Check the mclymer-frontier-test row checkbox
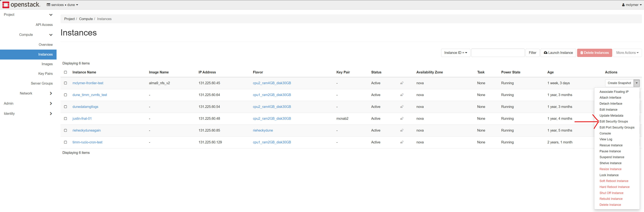Screen dimensions: 644x212 tap(65, 83)
